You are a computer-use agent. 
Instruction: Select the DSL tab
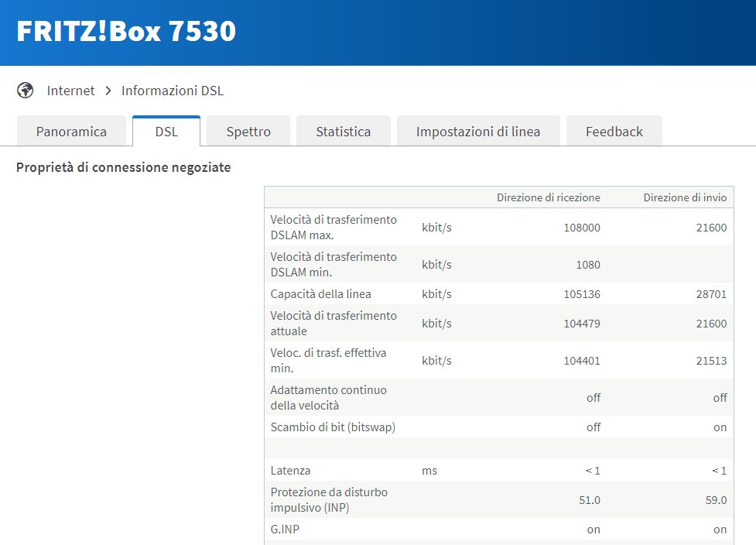(x=166, y=132)
